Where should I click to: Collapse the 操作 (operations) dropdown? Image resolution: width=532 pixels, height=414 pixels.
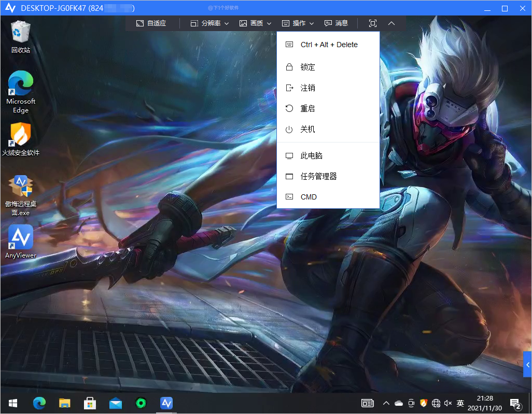click(298, 23)
